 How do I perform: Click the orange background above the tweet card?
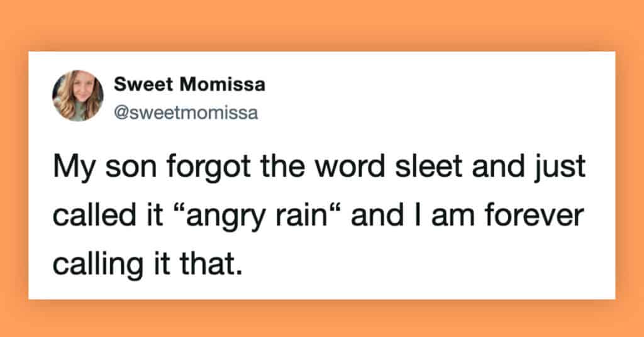pos(322,25)
